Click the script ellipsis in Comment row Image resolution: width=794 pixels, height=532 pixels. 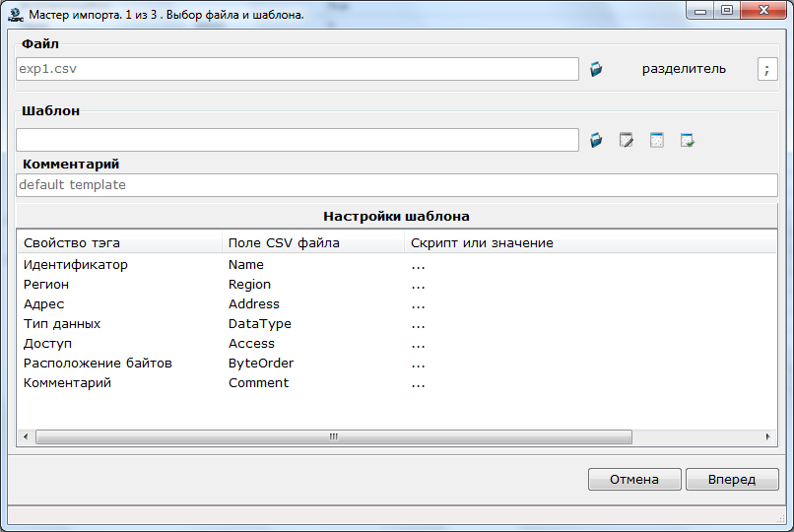419,384
